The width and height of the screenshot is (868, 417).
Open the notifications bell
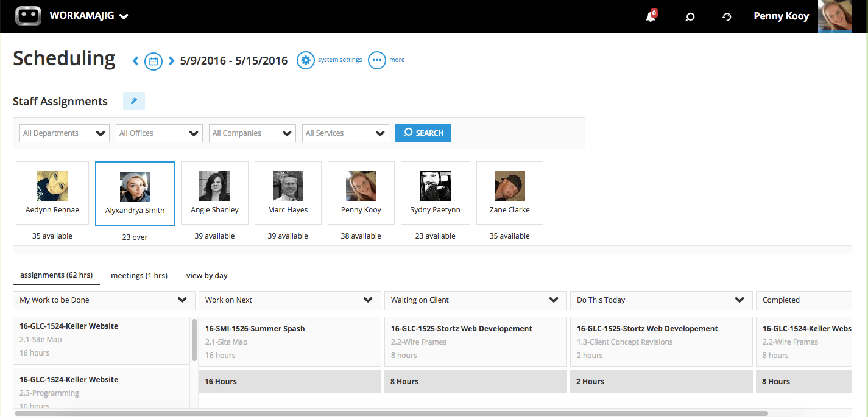point(649,16)
